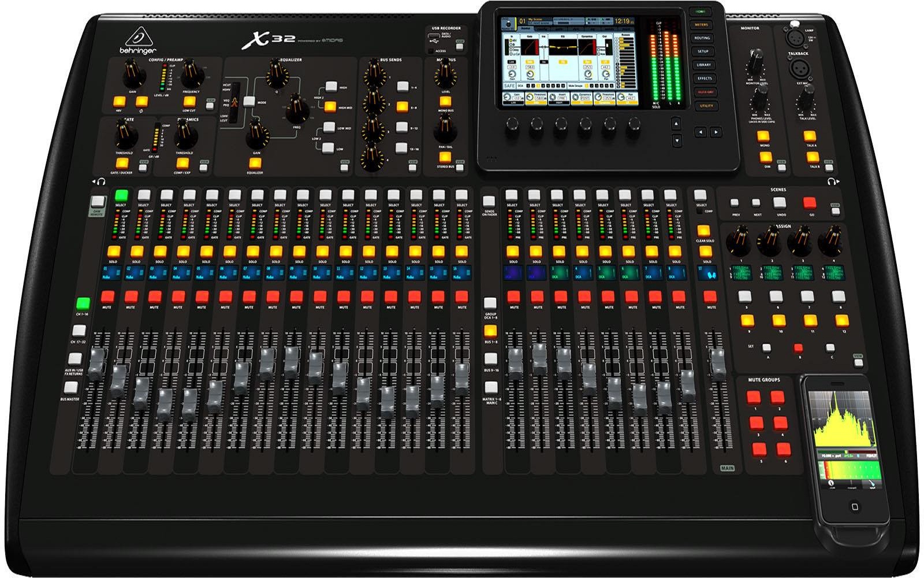Toggle the Comp / Exp button

point(182,164)
